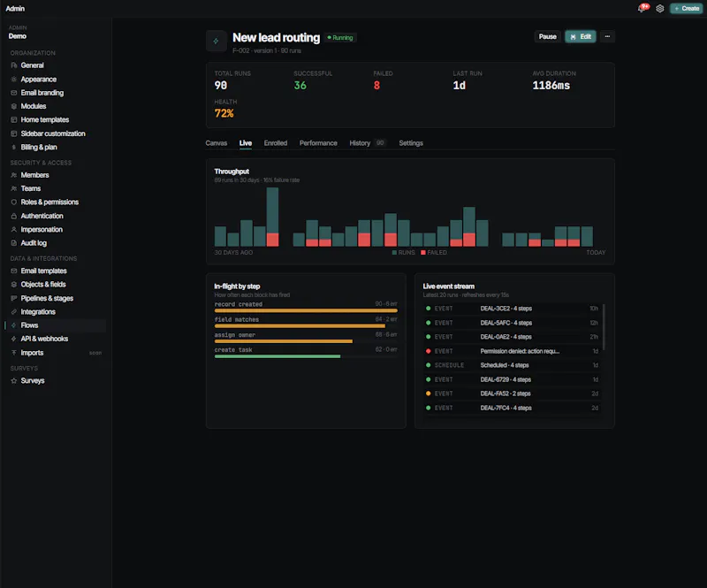Open the settings gear icon
Screen dimensions: 707x588
[x=659, y=9]
